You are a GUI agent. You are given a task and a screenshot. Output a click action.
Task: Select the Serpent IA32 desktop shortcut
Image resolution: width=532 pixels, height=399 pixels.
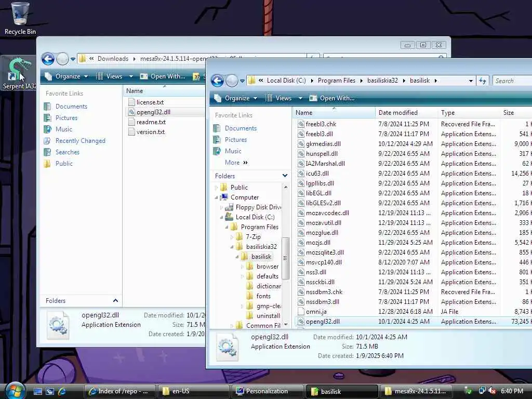point(19,74)
